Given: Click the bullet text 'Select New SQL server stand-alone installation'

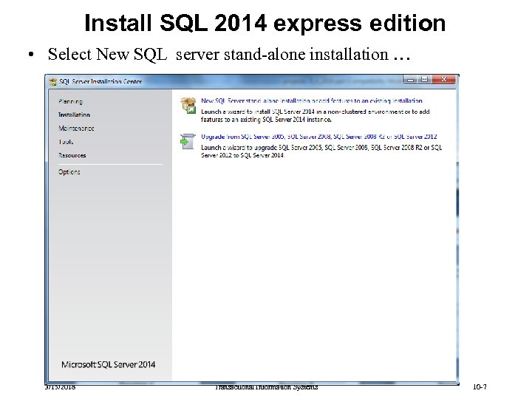Looking at the screenshot, I should click(229, 54).
